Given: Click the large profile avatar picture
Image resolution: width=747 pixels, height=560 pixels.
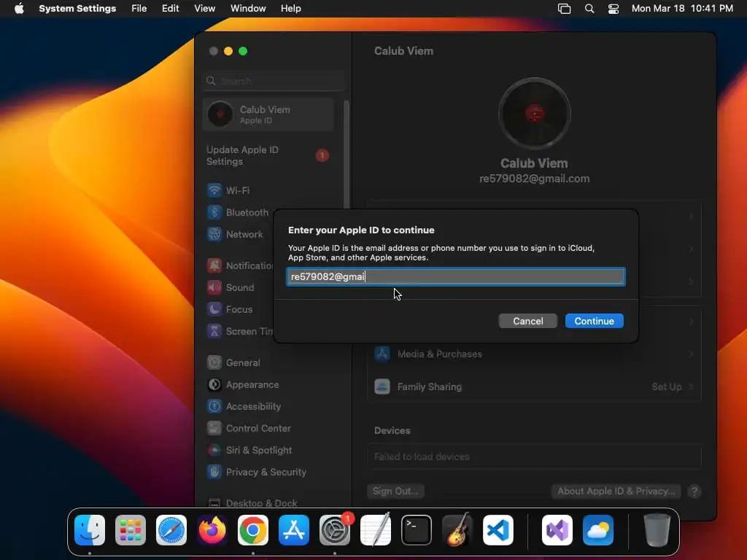Looking at the screenshot, I should coord(534,114).
